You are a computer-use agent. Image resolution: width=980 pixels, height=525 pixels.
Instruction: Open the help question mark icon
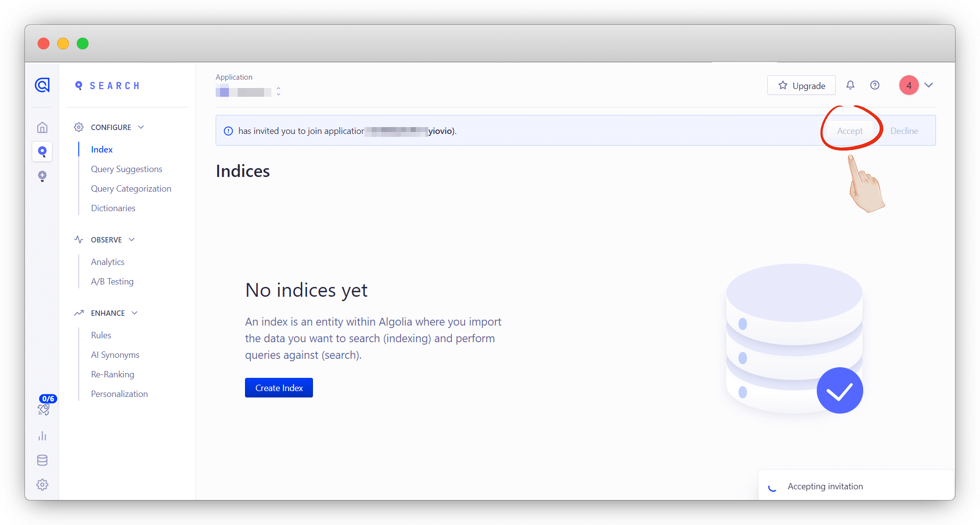875,85
